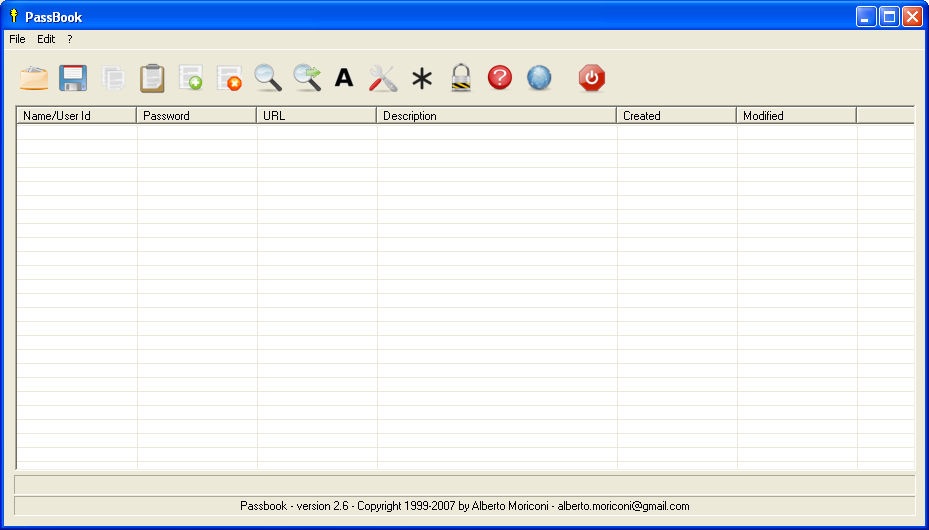The width and height of the screenshot is (929, 530).
Task: Click the find next magnifier arrow icon
Action: (307, 78)
